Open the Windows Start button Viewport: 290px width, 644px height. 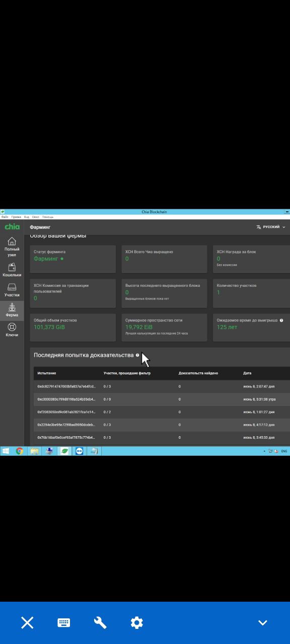[6, 451]
